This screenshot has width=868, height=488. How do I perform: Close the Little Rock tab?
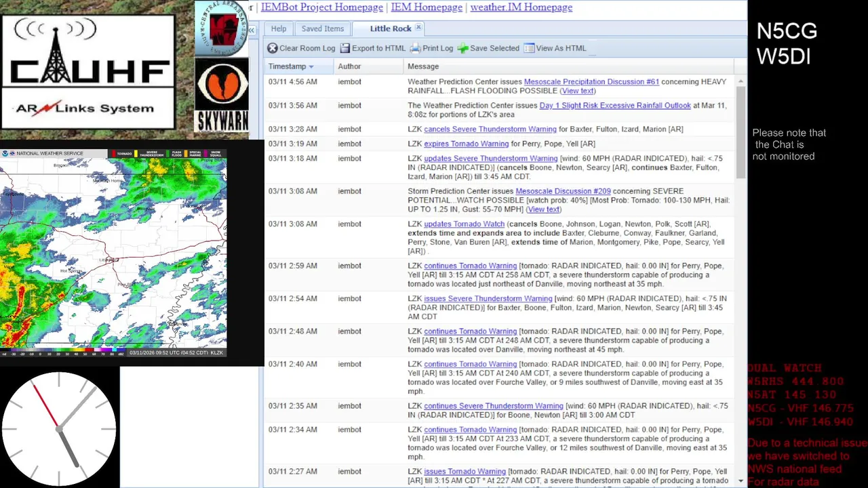click(418, 28)
